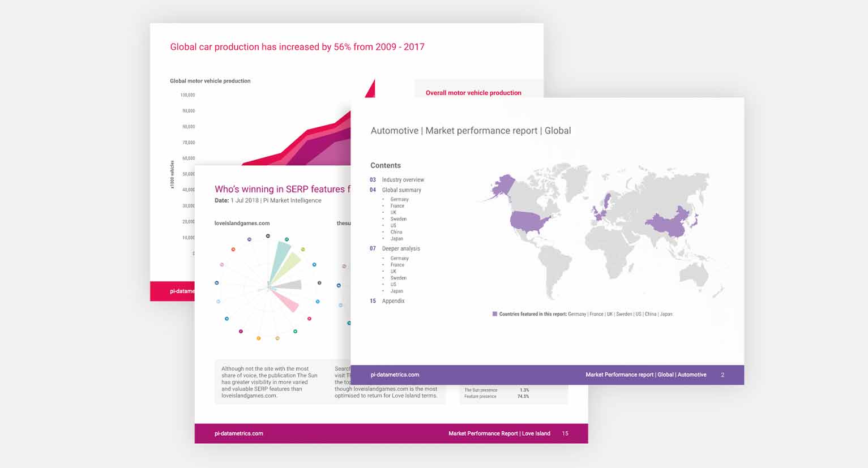Select 'UK' under Global summary
The height and width of the screenshot is (468, 868).
(394, 212)
